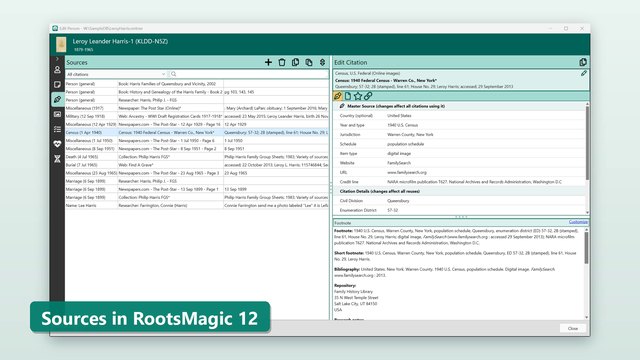640x360 pixels.
Task: Select Miscellaneous (1 Jul 1950) row
Action: (197, 140)
